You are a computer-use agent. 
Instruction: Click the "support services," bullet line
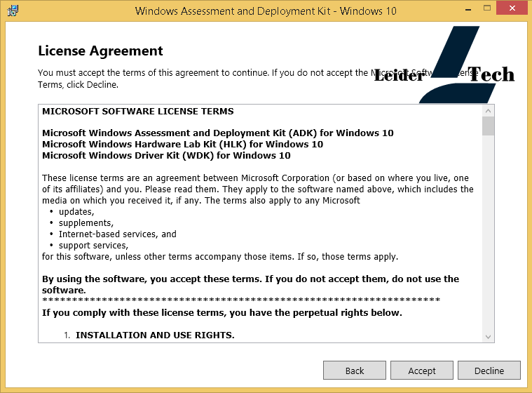point(93,245)
